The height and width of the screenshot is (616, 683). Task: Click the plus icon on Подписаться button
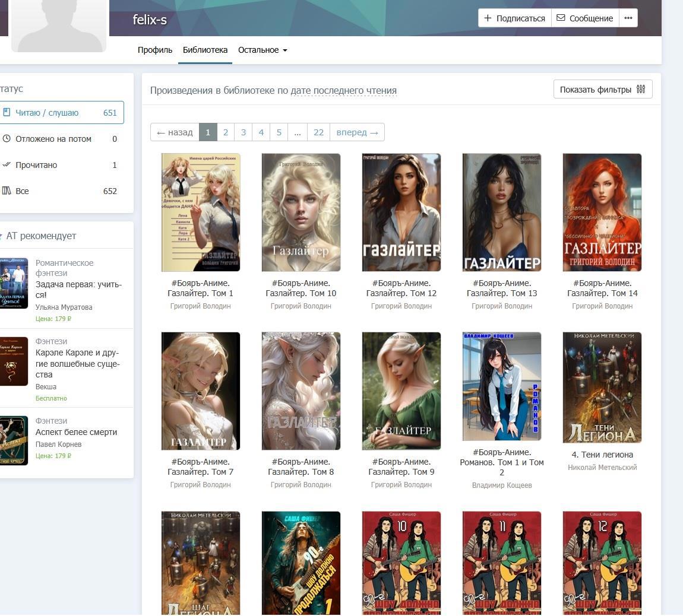[x=488, y=18]
